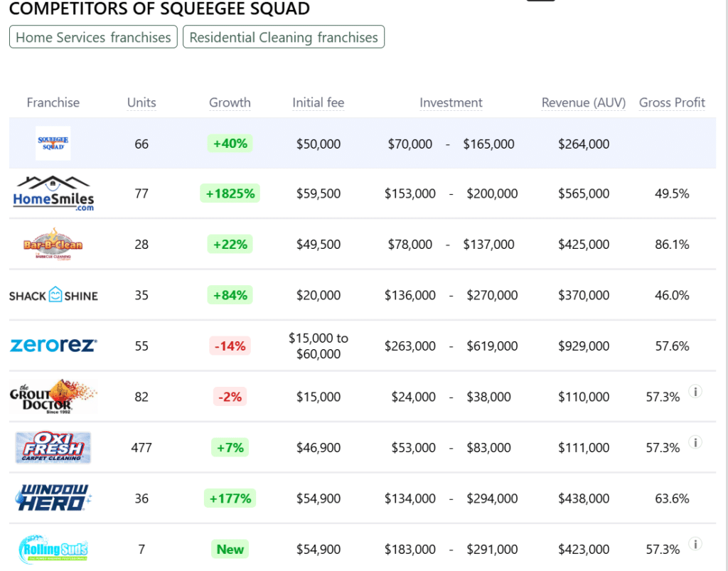Select the $929,000 revenue value
This screenshot has width=728, height=571.
584,346
